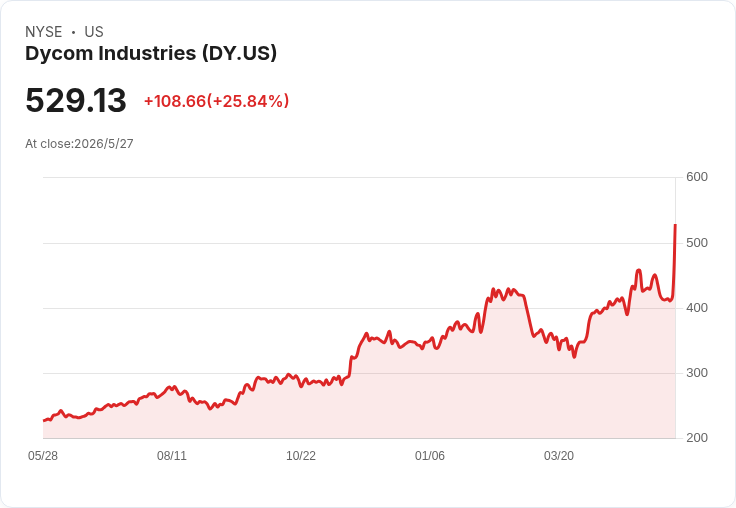The width and height of the screenshot is (736, 508).
Task: Click the 10/22 date axis label
Action: point(301,455)
